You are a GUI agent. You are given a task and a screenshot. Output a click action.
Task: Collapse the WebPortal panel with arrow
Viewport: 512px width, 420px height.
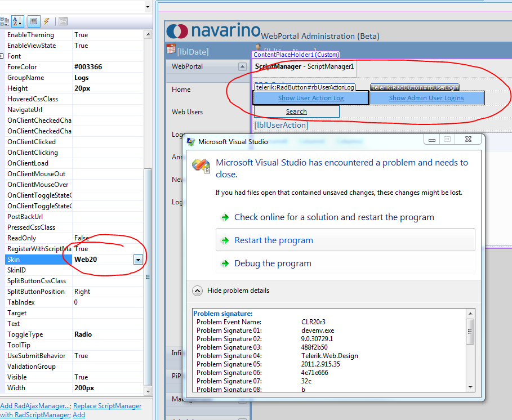[242, 66]
